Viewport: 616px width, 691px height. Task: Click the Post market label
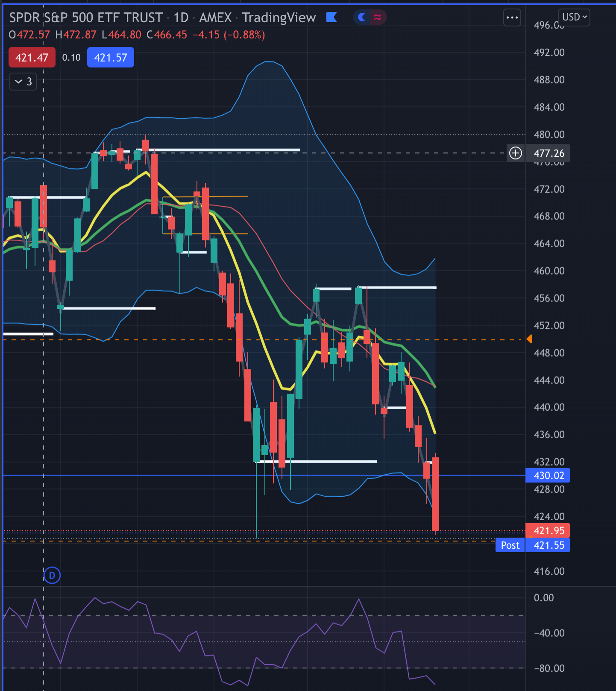(510, 545)
